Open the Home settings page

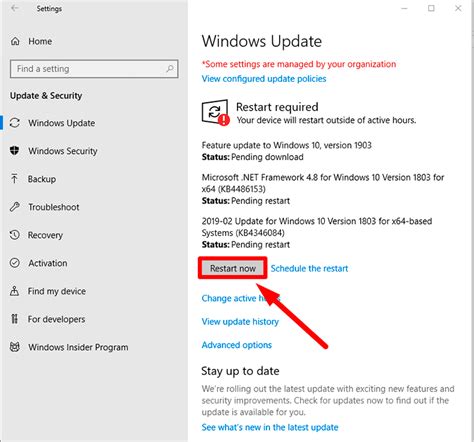(x=40, y=41)
